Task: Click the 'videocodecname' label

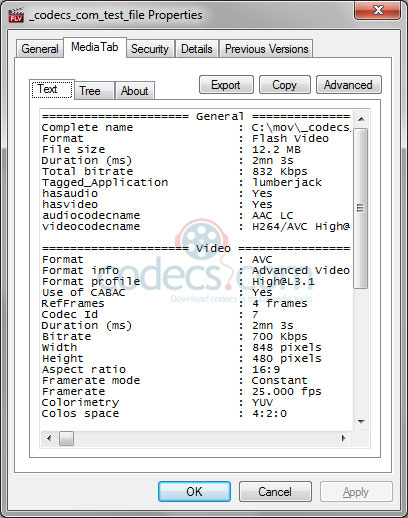Action: click(x=91, y=226)
